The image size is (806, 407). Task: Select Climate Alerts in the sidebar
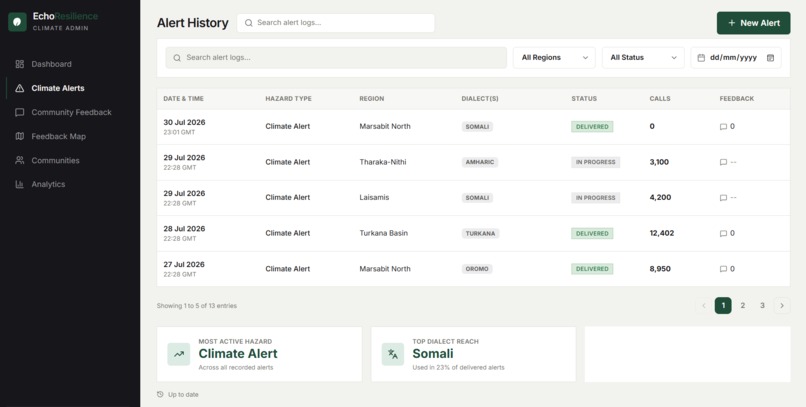click(58, 88)
